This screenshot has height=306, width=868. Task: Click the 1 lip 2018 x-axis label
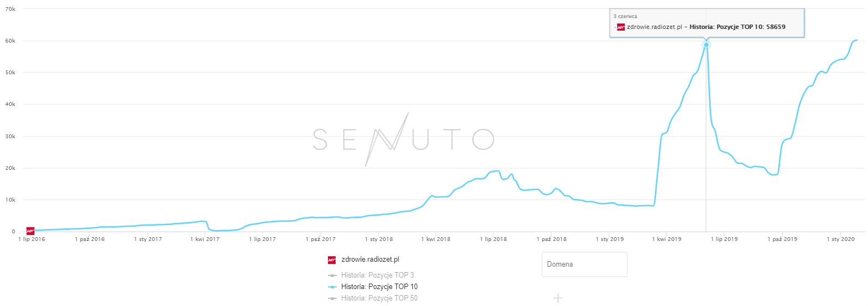point(493,239)
